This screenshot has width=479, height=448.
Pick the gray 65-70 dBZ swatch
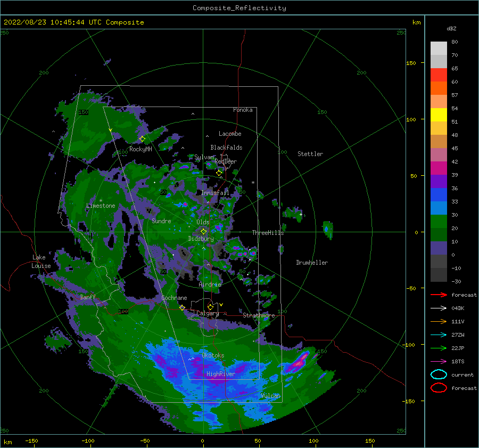point(439,61)
